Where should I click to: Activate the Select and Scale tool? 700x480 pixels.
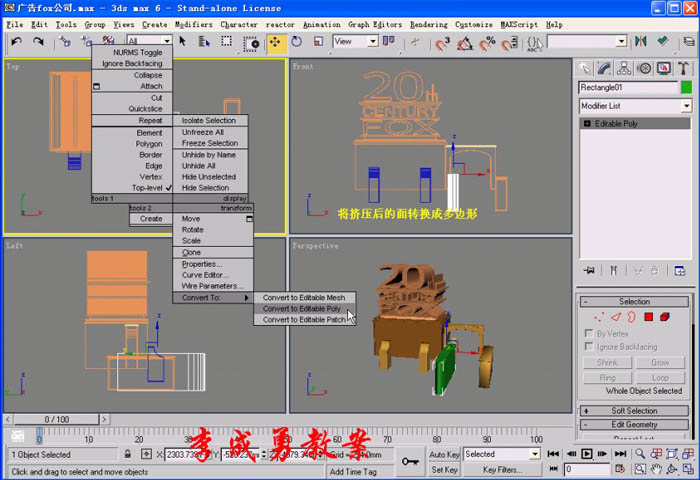tap(318, 42)
